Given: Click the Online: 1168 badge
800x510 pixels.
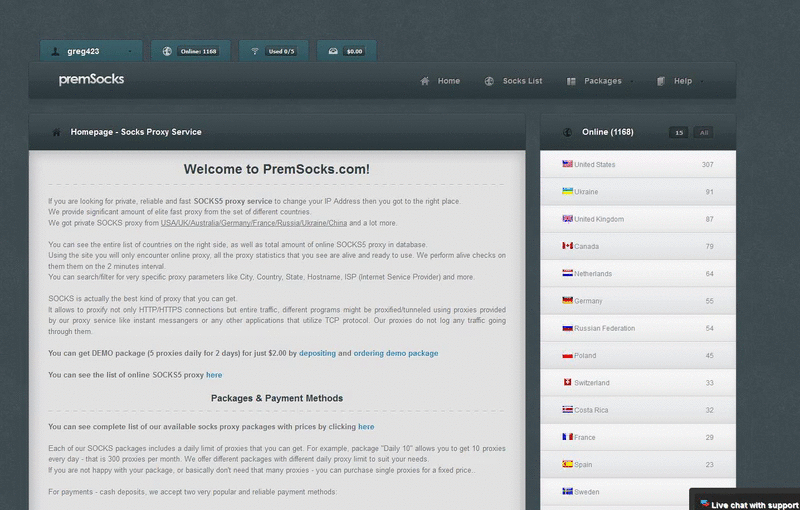Looking at the screenshot, I should point(198,52).
